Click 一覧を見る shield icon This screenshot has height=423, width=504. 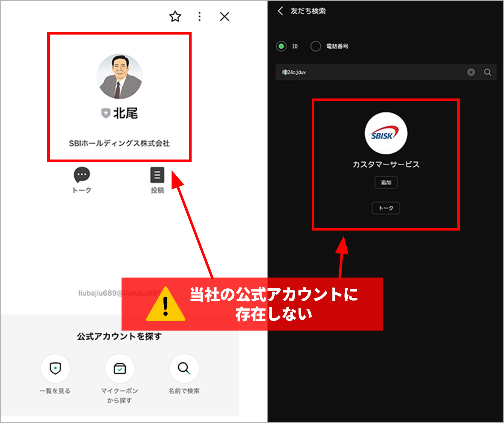[55, 368]
